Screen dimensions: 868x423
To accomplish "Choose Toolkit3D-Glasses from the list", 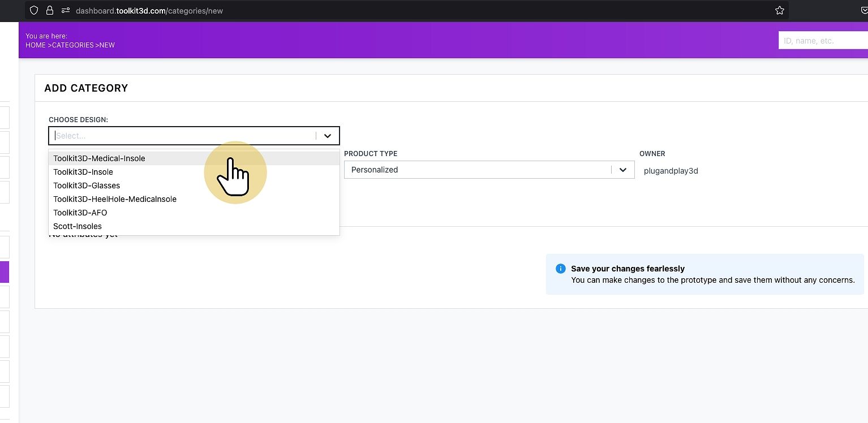I will pyautogui.click(x=194, y=185).
